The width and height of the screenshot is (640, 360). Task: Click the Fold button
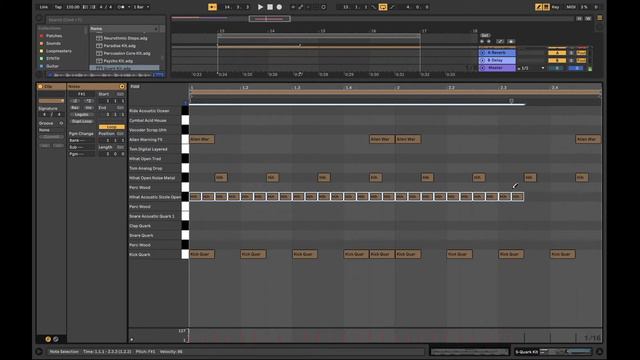click(135, 87)
